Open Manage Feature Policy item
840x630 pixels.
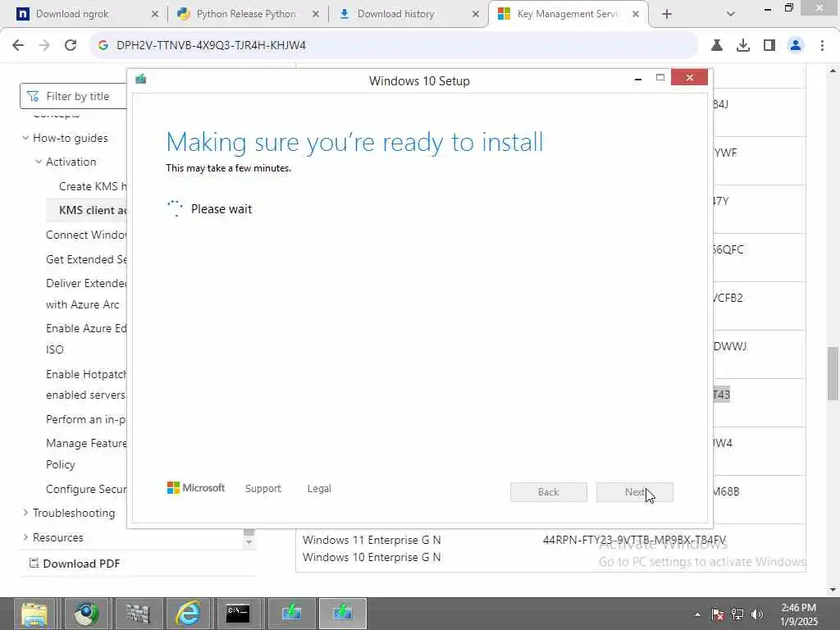86,454
